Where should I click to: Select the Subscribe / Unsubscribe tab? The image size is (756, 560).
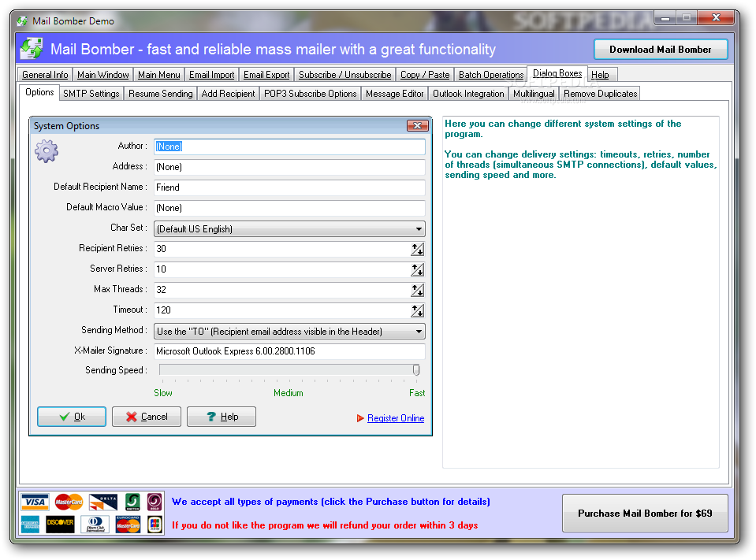click(344, 75)
